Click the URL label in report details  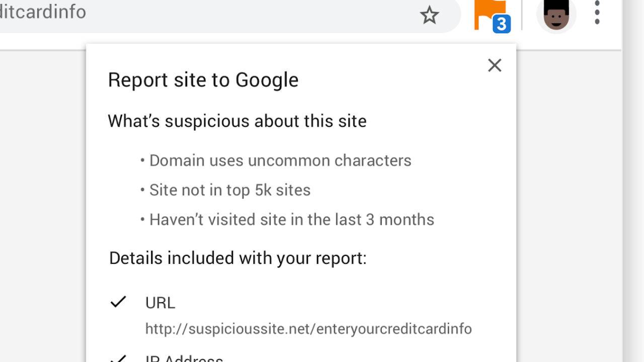click(x=160, y=303)
